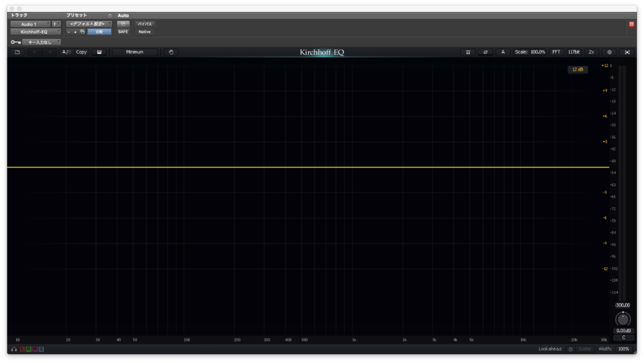644x363 pixels.
Task: Open the 12 dB range dropdown
Action: coord(577,69)
